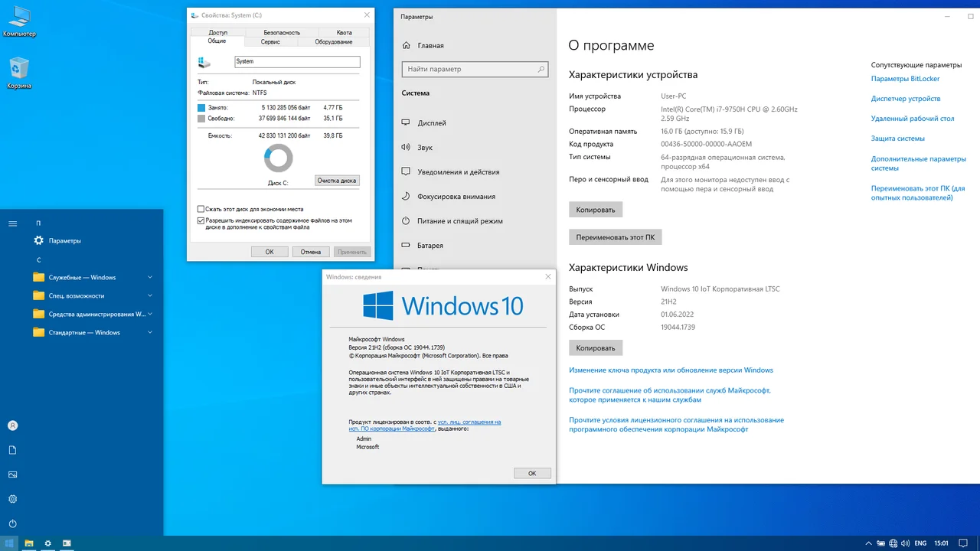Screen dimensions: 980x551
Task: Toggle Разрешить индексировать содержимое checkbox
Action: pos(201,220)
